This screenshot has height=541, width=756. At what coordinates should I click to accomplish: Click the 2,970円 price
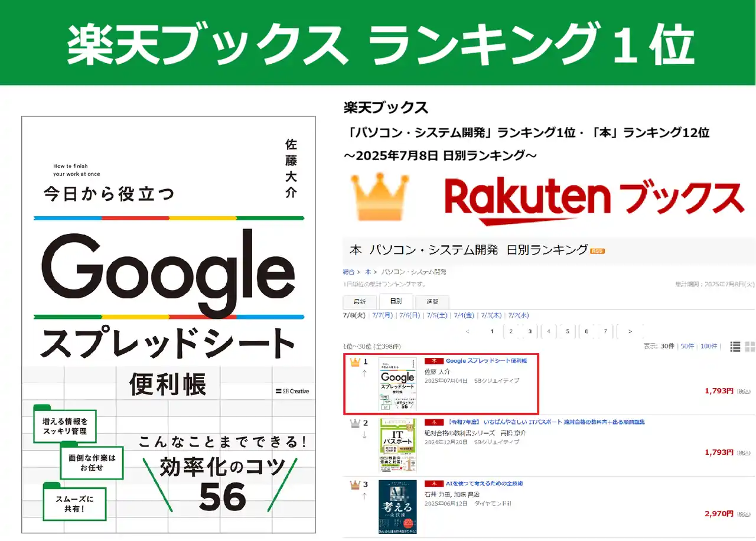point(719,514)
